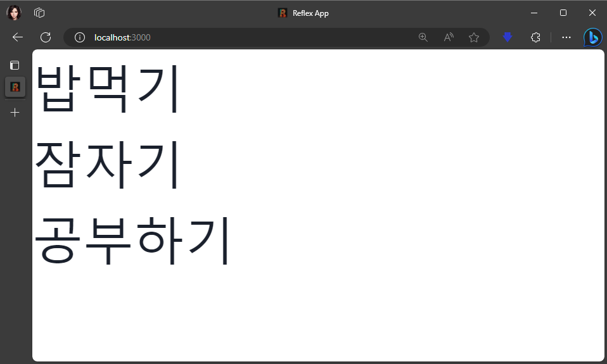Start Read aloud icon
Screen dimensions: 607x364
click(449, 37)
